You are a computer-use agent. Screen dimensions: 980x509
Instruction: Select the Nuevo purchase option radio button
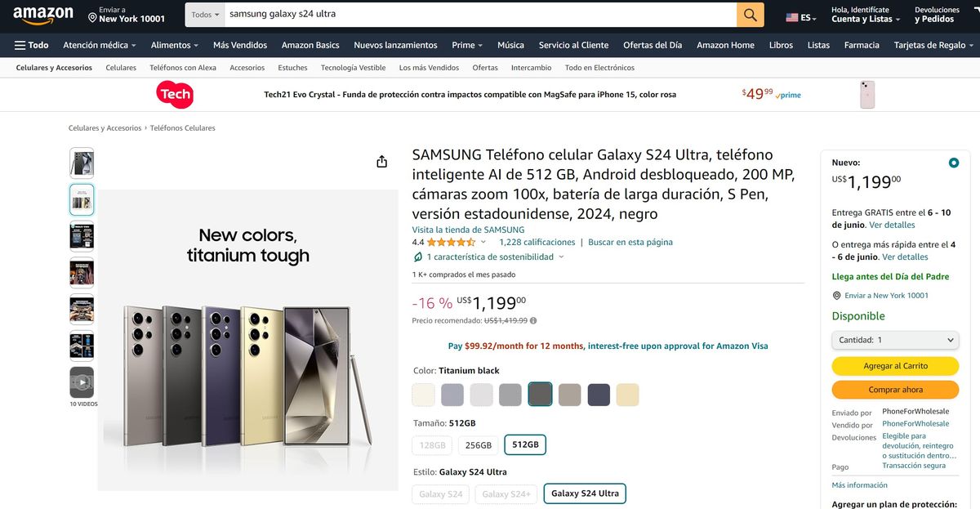click(954, 163)
